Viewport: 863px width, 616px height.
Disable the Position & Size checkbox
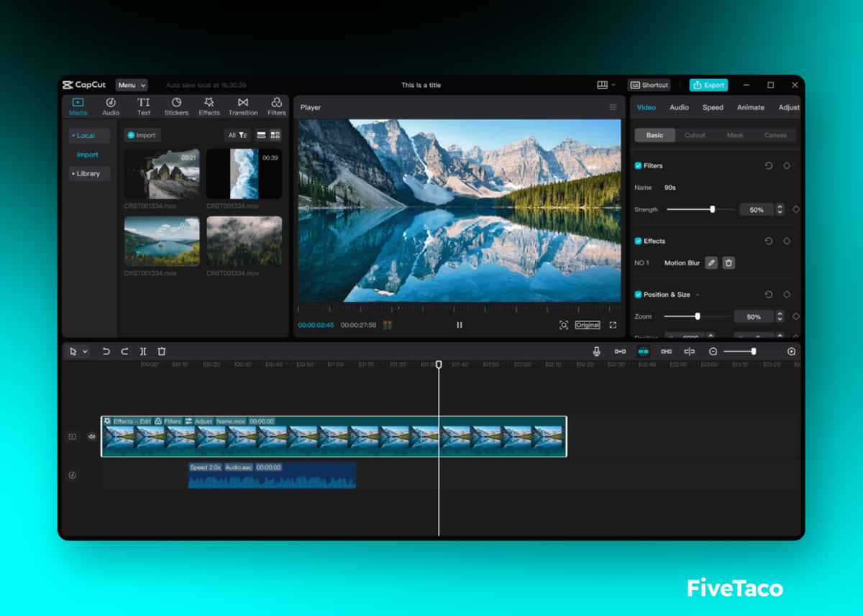point(638,294)
